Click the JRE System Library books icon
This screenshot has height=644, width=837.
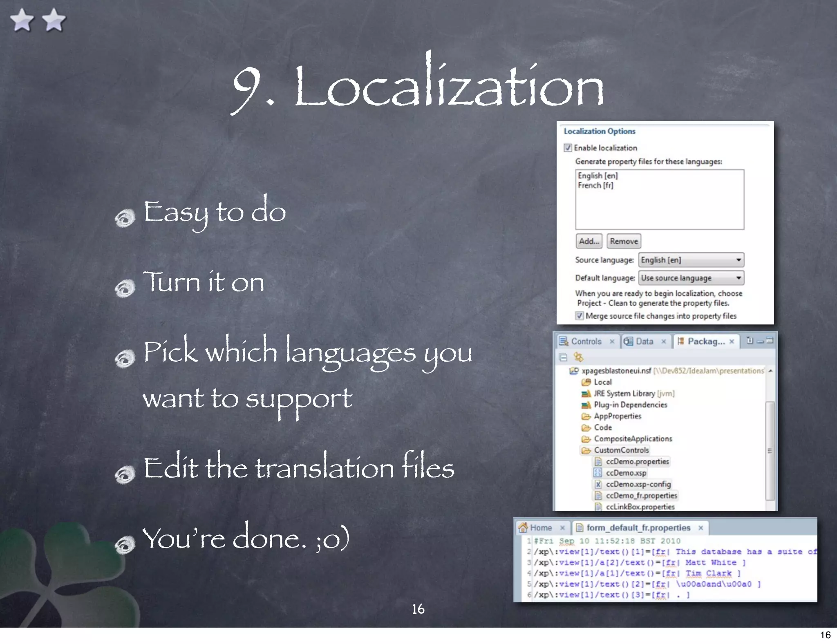click(x=586, y=394)
